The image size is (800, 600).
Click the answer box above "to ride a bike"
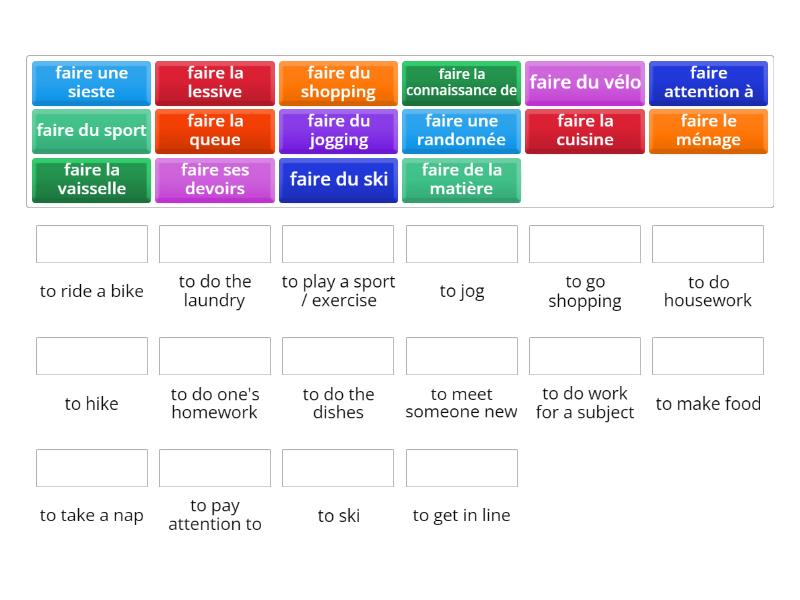pos(91,243)
